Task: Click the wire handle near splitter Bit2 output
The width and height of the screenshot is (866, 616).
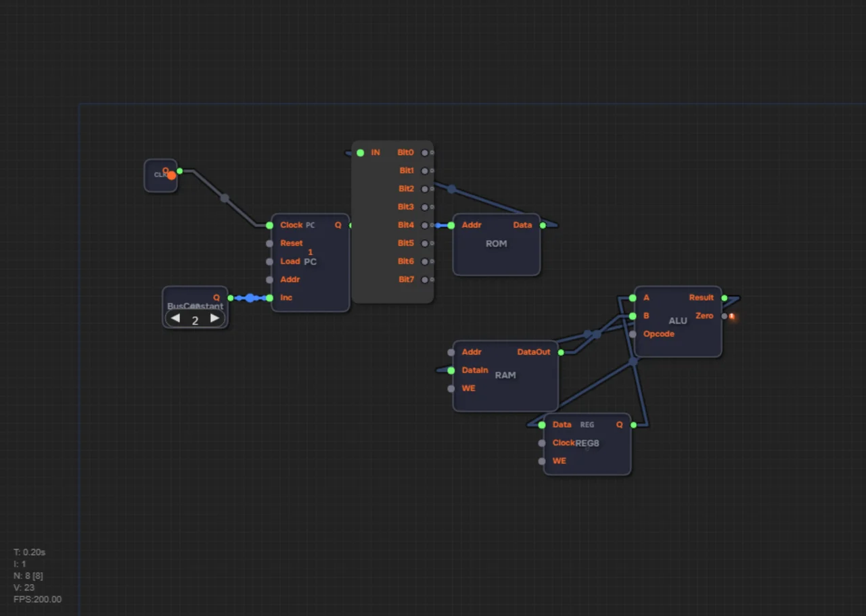Action: (x=451, y=189)
